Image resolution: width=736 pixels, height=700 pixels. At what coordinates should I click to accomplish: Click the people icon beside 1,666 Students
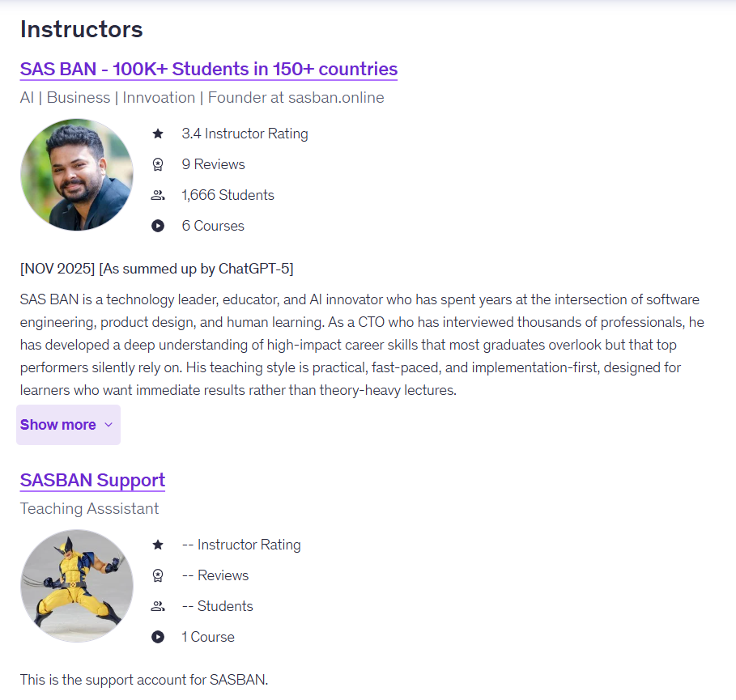[158, 195]
